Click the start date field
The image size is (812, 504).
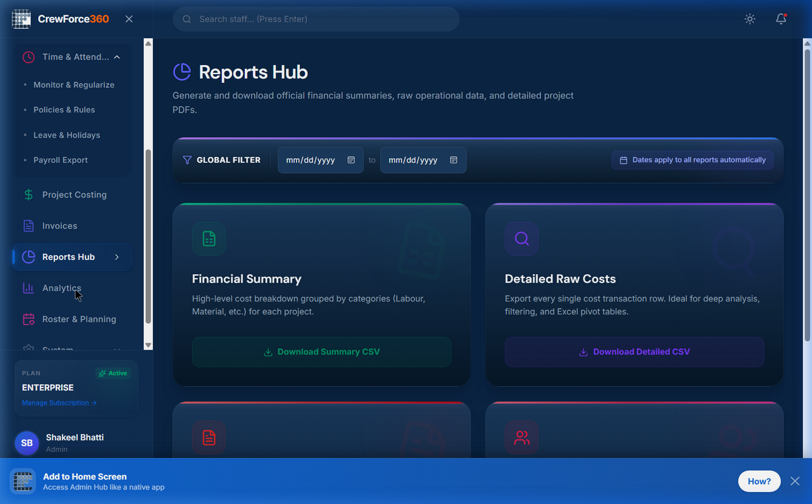tap(320, 160)
